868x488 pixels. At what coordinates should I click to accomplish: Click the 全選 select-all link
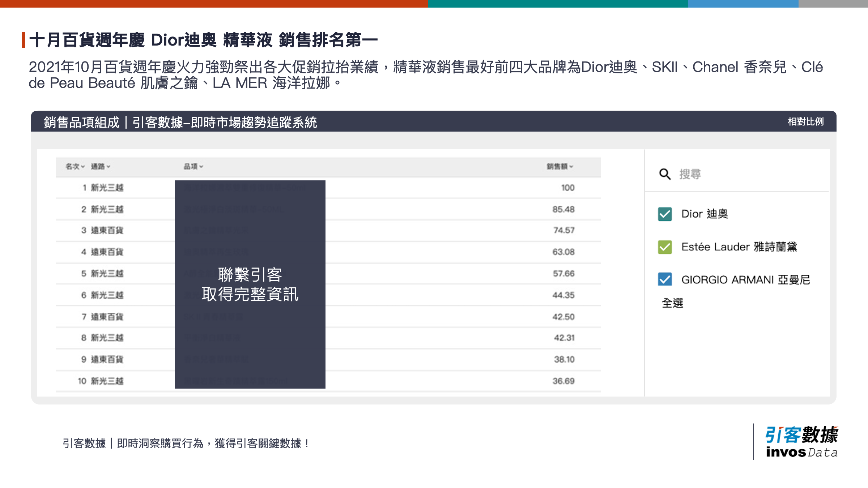(x=672, y=303)
